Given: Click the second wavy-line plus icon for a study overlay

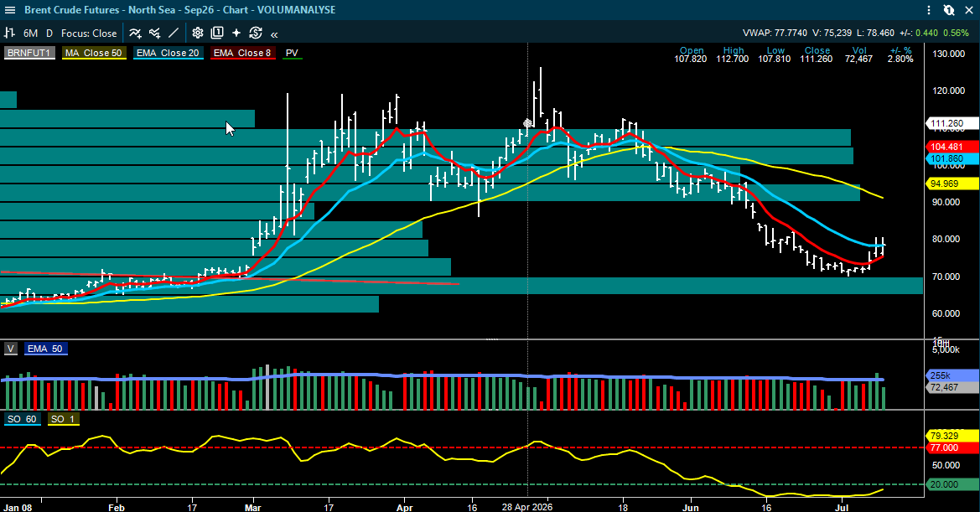Looking at the screenshot, I should pyautogui.click(x=154, y=33).
